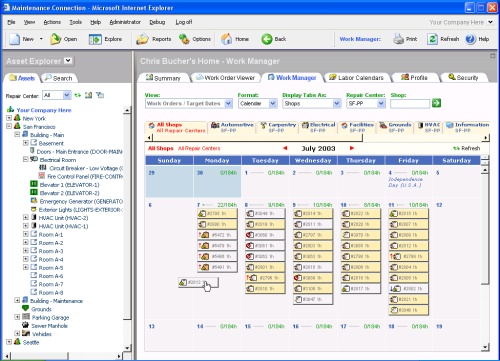Collapse the San Francisco tree node
The width and height of the screenshot is (500, 361).
click(9, 126)
